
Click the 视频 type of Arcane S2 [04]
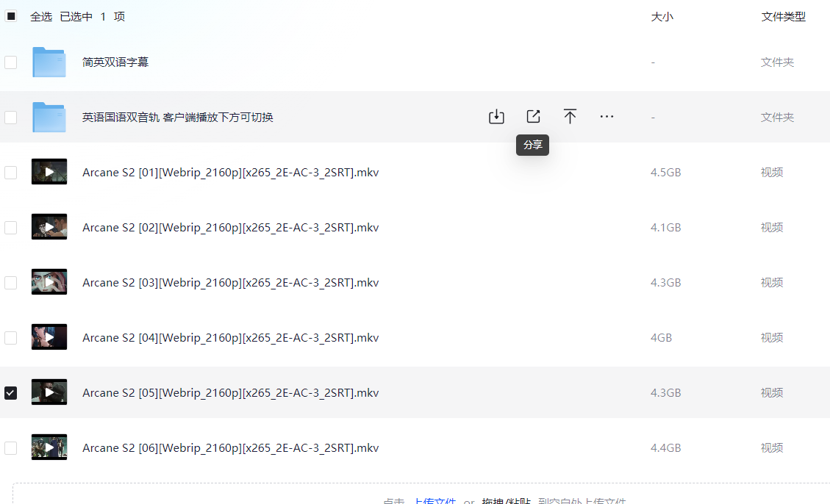tap(772, 337)
